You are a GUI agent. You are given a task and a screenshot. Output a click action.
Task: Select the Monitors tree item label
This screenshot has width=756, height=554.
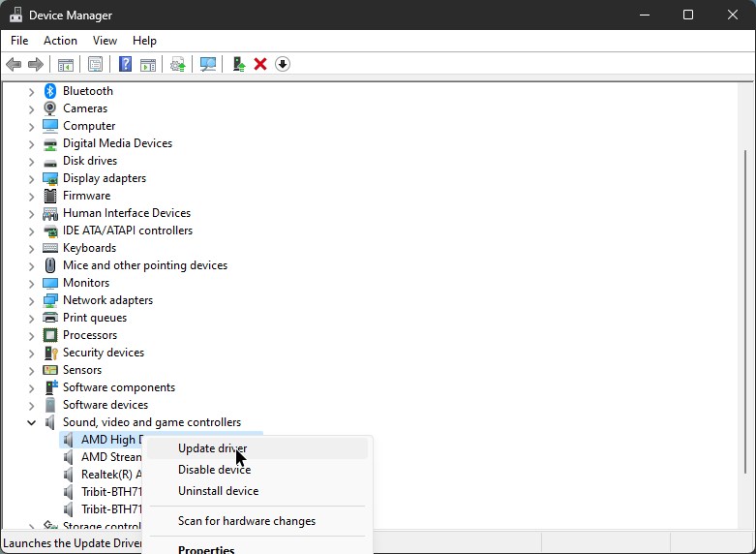pos(86,283)
